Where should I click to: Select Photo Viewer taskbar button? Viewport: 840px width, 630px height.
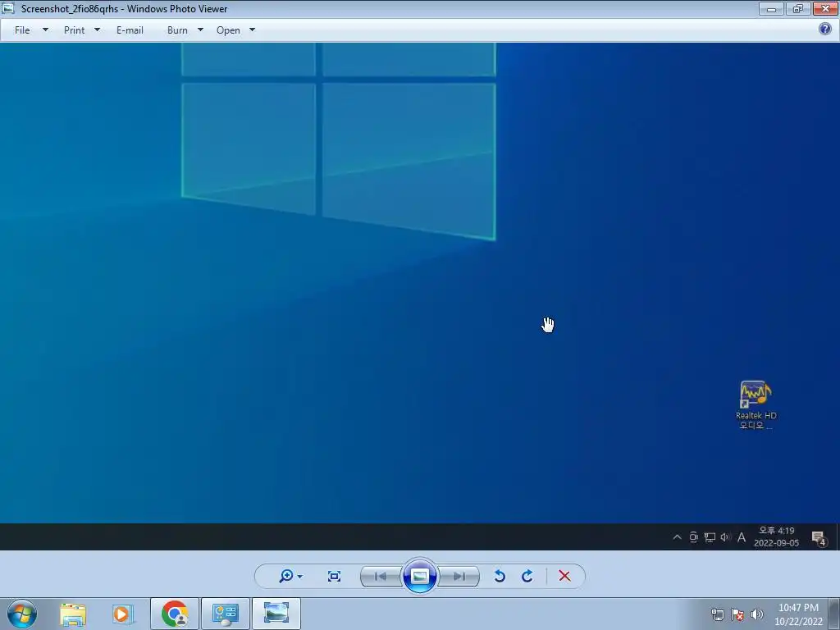(x=276, y=614)
